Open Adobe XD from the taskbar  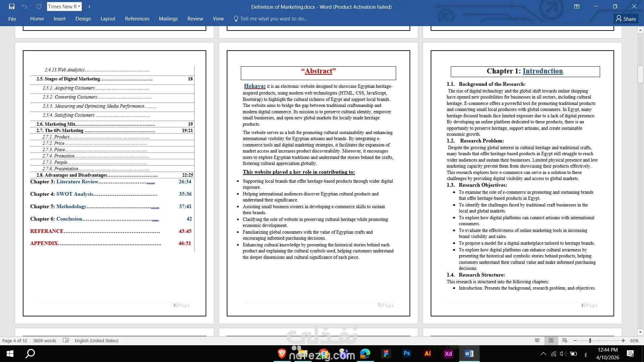[x=448, y=354]
